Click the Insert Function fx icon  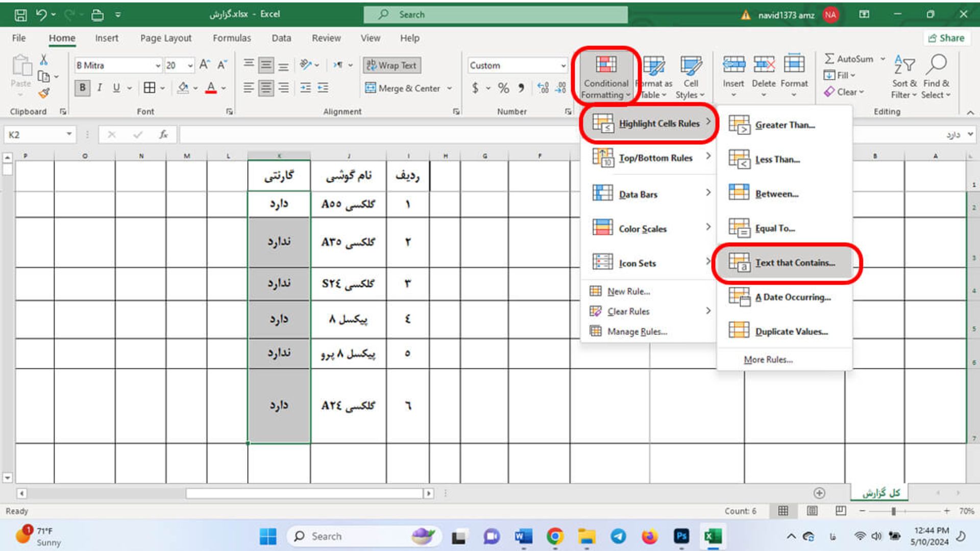click(x=163, y=135)
